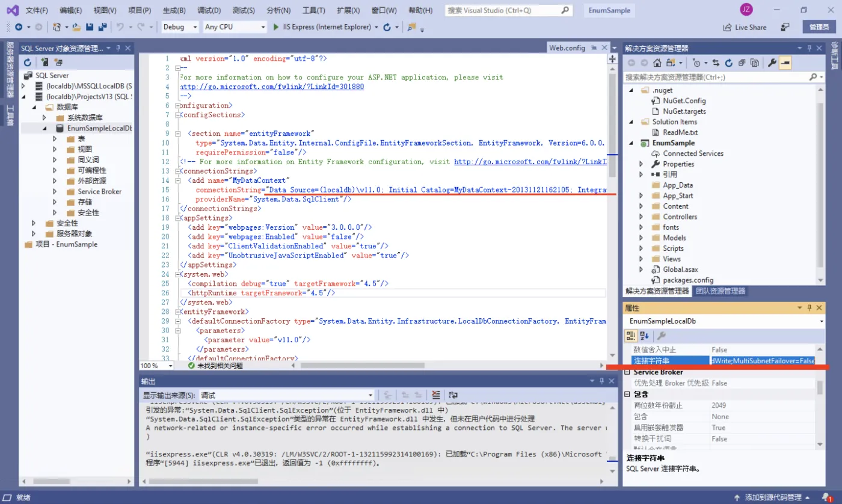Open the 扩展(X) menu
Image resolution: width=842 pixels, height=504 pixels.
(348, 10)
